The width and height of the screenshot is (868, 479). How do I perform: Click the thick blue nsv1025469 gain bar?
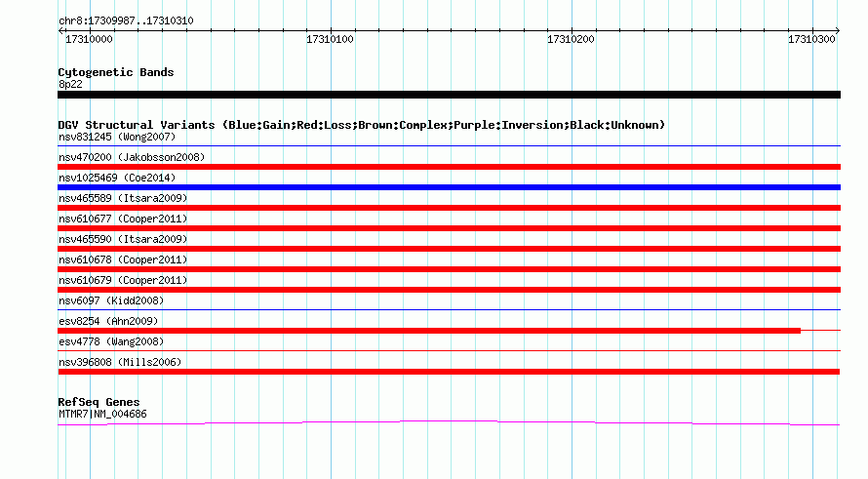pyautogui.click(x=449, y=187)
